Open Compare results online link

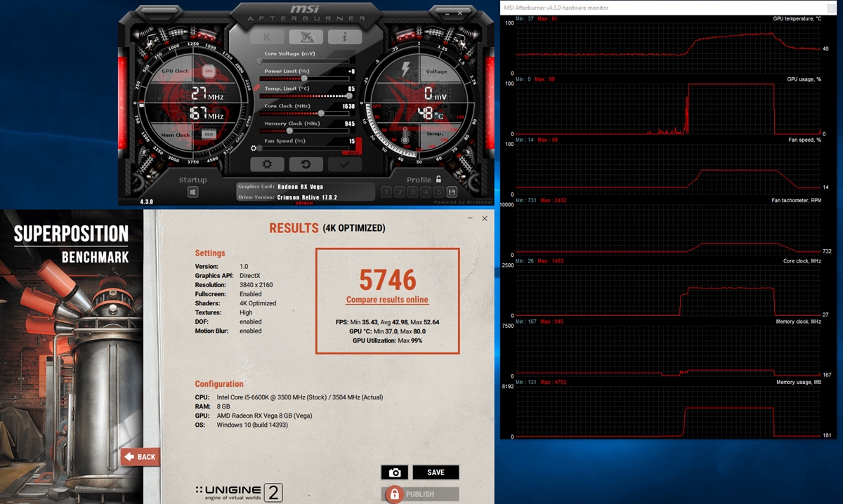coord(387,300)
